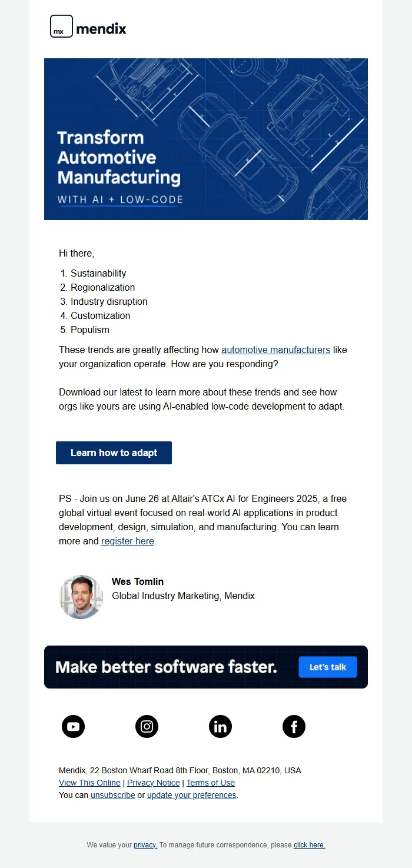Open the LinkedIn social icon

pyautogui.click(x=221, y=727)
